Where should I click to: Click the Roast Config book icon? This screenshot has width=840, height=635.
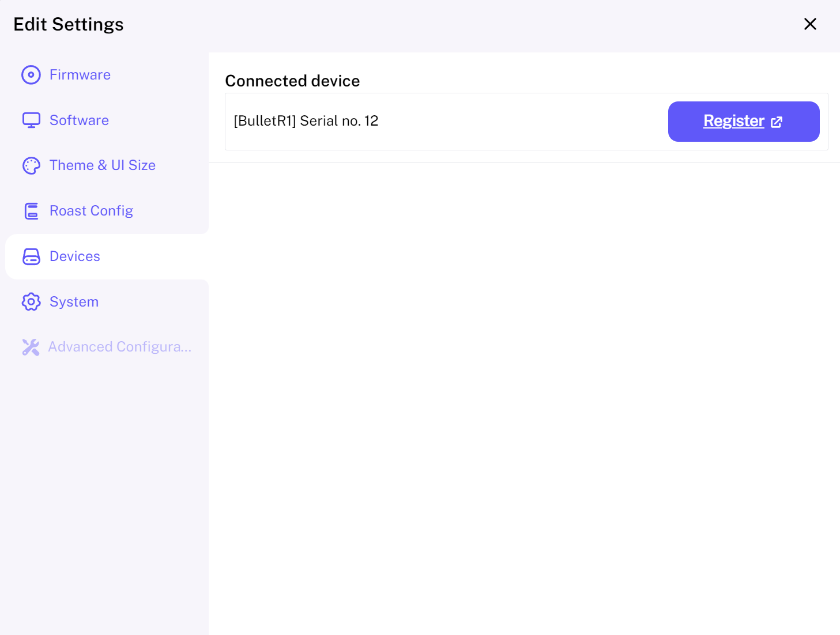31,211
